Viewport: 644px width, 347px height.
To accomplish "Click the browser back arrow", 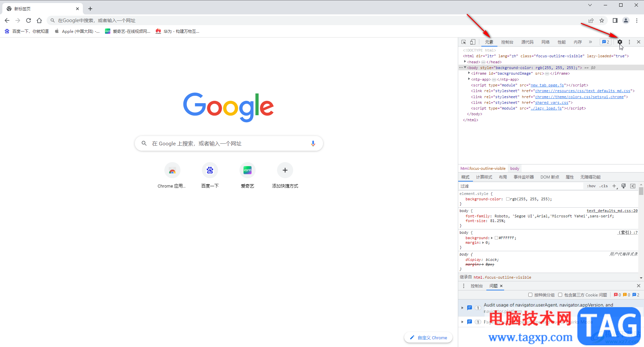I will (x=7, y=20).
